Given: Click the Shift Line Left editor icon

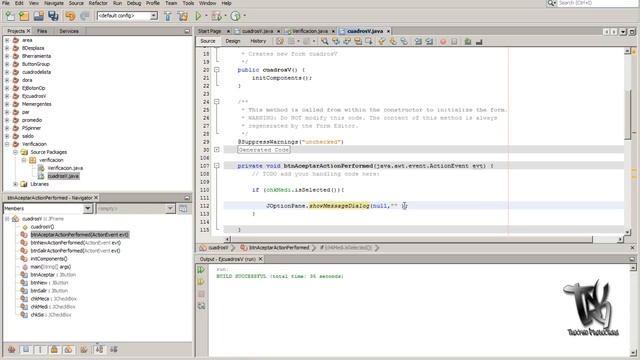Looking at the screenshot, I should 418,41.
